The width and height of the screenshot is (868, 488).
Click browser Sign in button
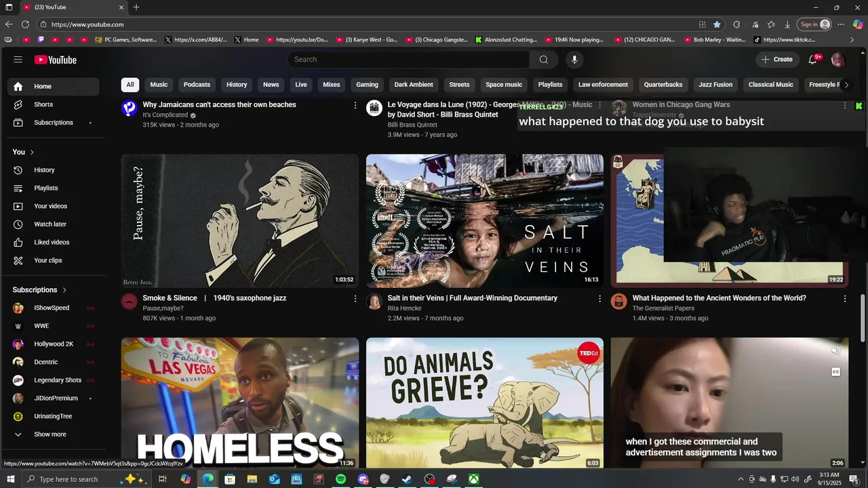814,24
